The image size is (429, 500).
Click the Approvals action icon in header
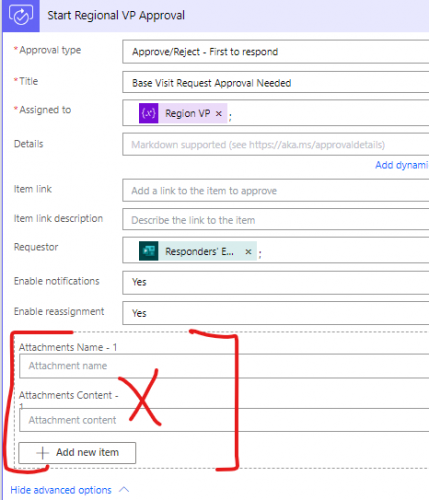pyautogui.click(x=21, y=16)
